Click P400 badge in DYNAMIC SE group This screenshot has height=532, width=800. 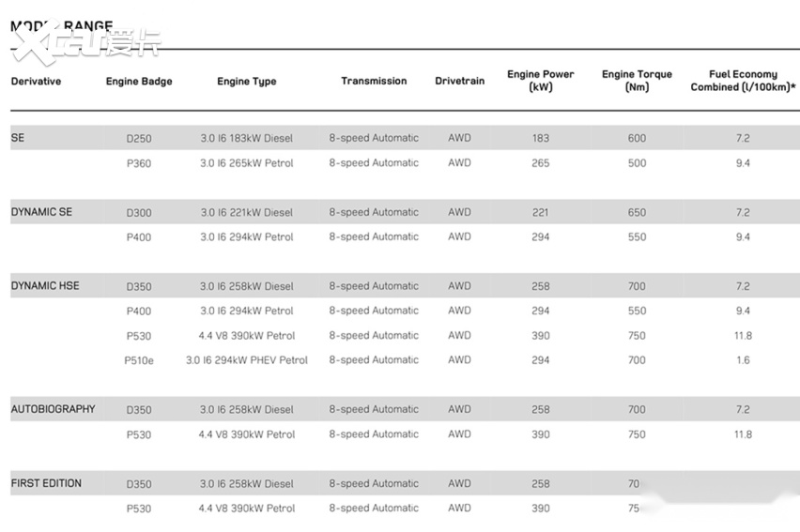click(139, 237)
